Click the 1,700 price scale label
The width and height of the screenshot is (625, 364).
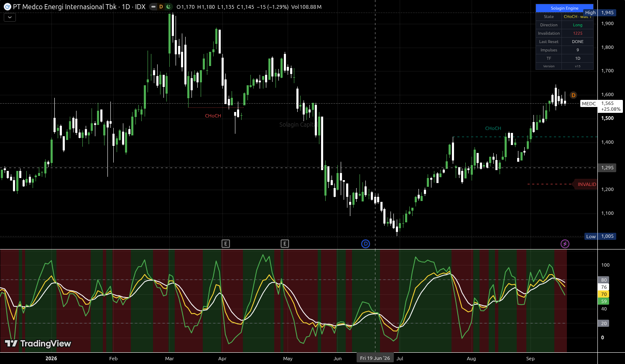(x=607, y=71)
